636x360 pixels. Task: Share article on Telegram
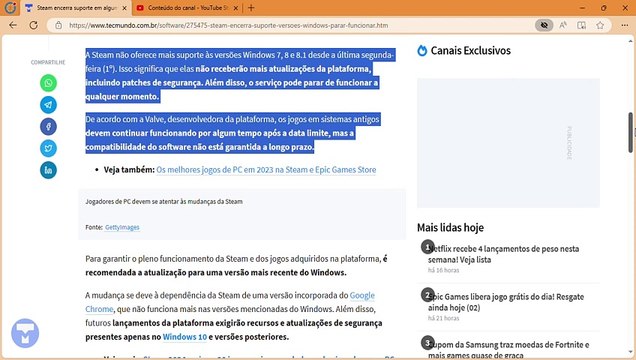coord(48,105)
